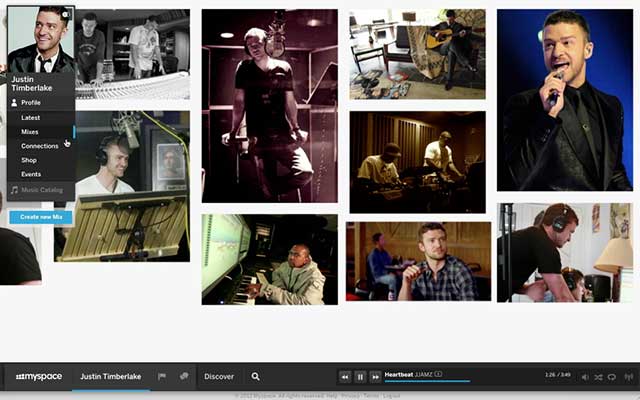Open black-and-white mixing console photo
Viewport: 640px width, 400px height.
click(133, 54)
